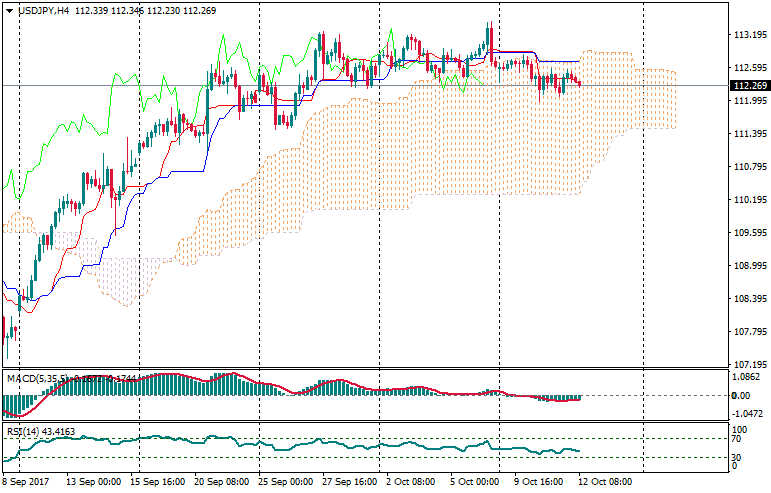The image size is (771, 493).
Task: Click the RSI(14) indicator label
Action: coord(24,432)
